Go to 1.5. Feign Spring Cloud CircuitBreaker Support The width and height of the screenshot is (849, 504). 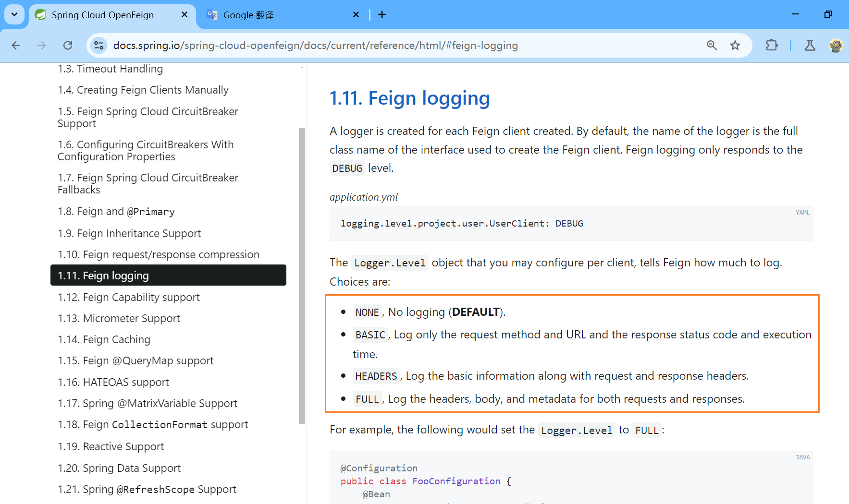148,117
